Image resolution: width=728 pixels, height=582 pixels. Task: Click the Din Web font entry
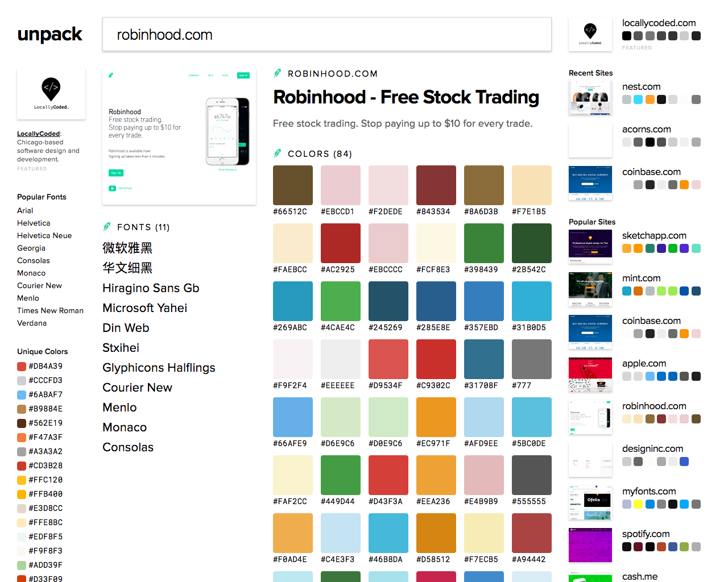coord(126,328)
